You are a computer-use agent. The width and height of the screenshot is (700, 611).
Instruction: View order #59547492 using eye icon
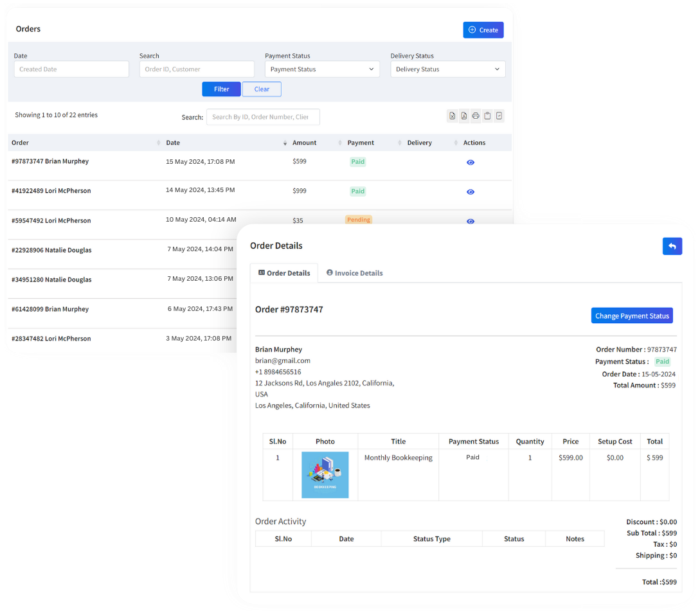pos(471,221)
